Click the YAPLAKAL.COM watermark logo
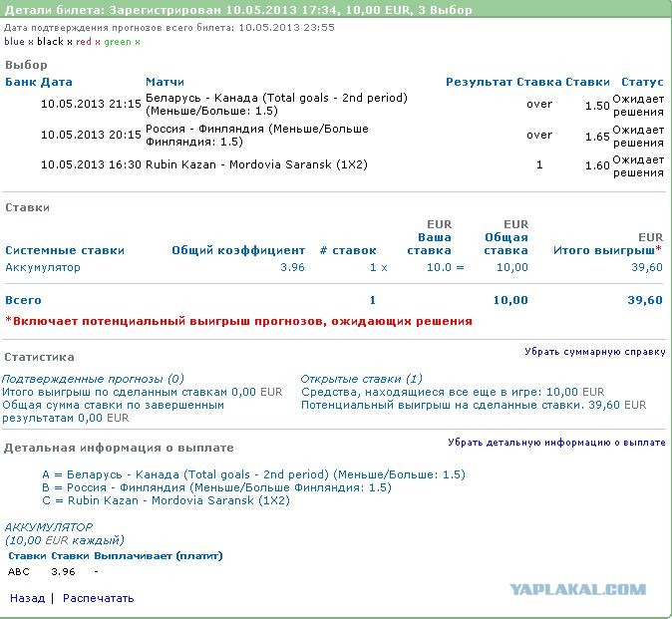The image size is (672, 619). point(578,589)
